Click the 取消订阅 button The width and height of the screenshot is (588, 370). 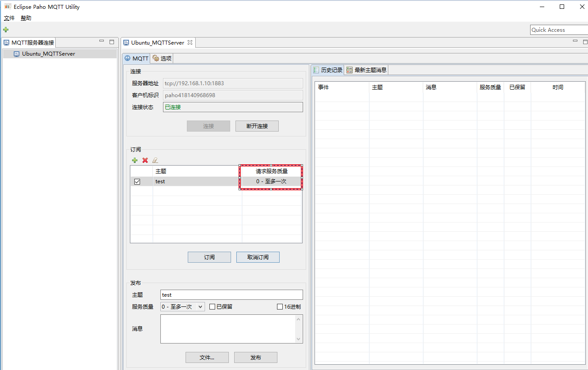258,257
